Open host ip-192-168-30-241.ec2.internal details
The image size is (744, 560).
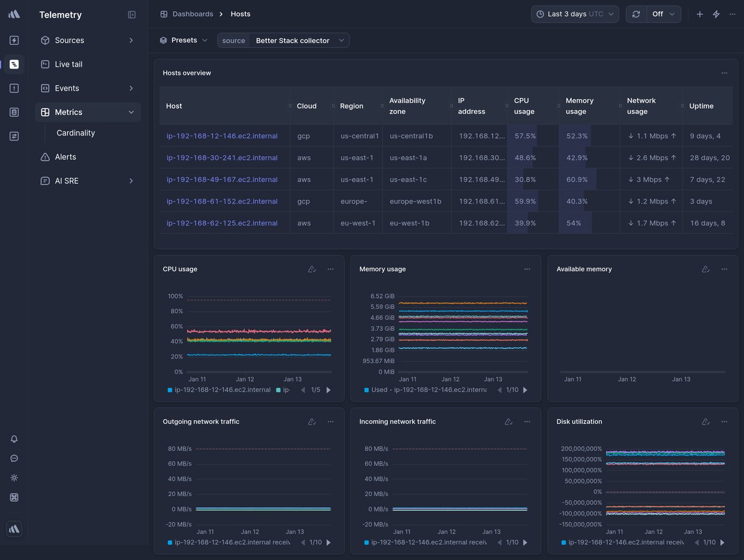222,157
